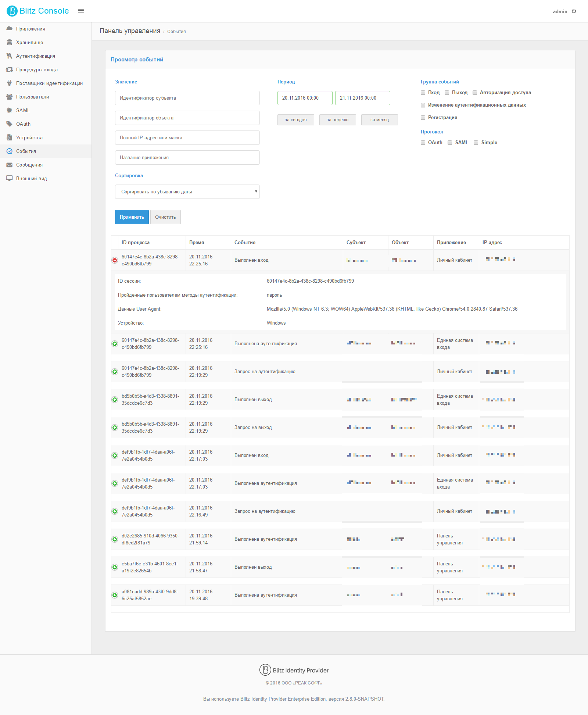The height and width of the screenshot is (715, 588).
Task: Select the за месяц period button
Action: pyautogui.click(x=380, y=120)
